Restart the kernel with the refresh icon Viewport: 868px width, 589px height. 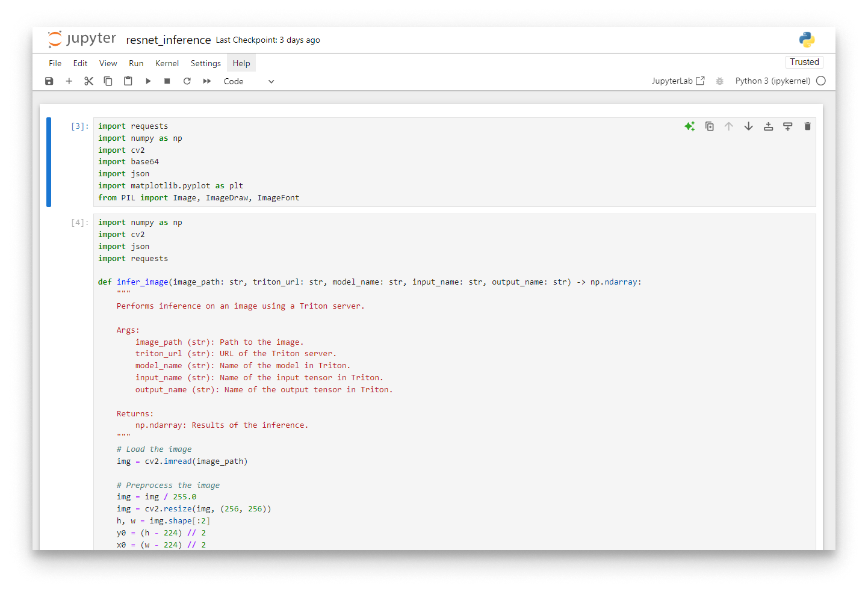click(x=187, y=81)
